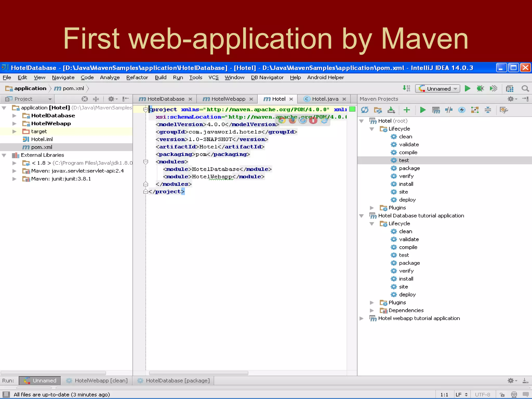Screen dimensions: 532x399
Task: Click Make Project icon in main toolbar
Action: [x=407, y=89]
